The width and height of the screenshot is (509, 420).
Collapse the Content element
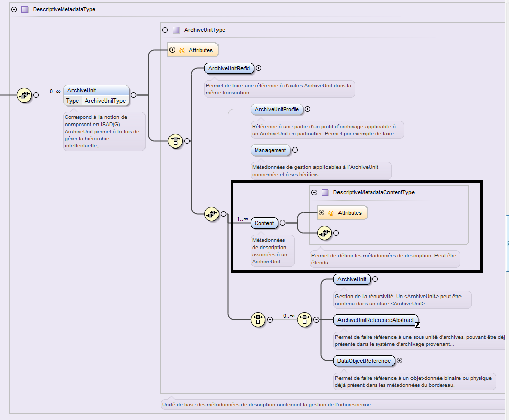[x=282, y=223]
